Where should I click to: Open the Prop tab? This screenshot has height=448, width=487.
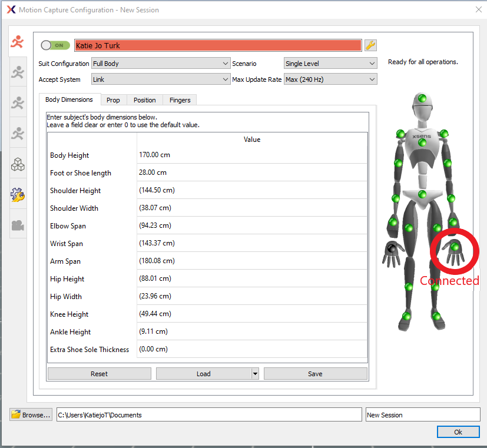point(113,99)
